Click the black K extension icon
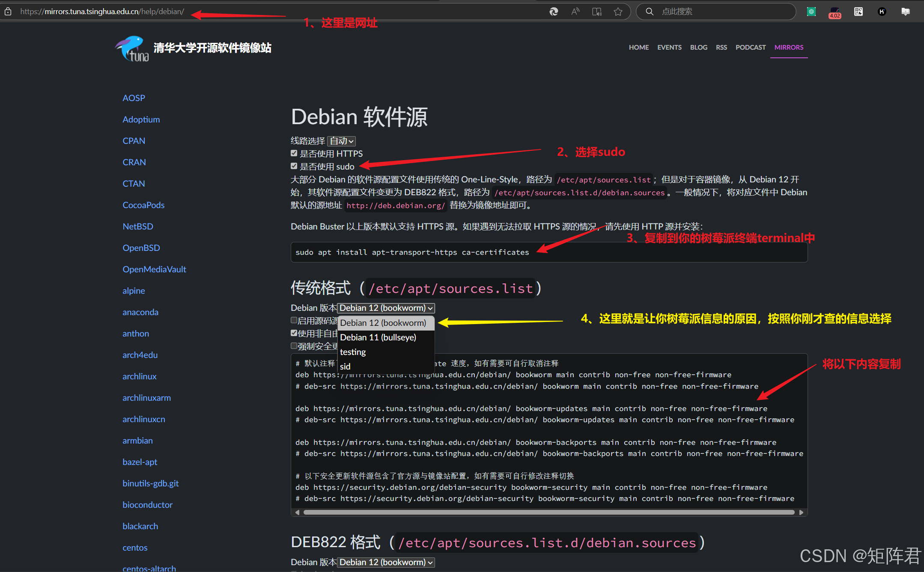The height and width of the screenshot is (572, 924). [882, 12]
